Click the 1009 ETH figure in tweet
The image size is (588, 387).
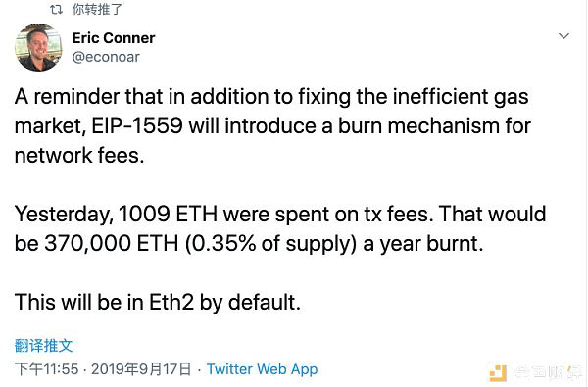168,214
